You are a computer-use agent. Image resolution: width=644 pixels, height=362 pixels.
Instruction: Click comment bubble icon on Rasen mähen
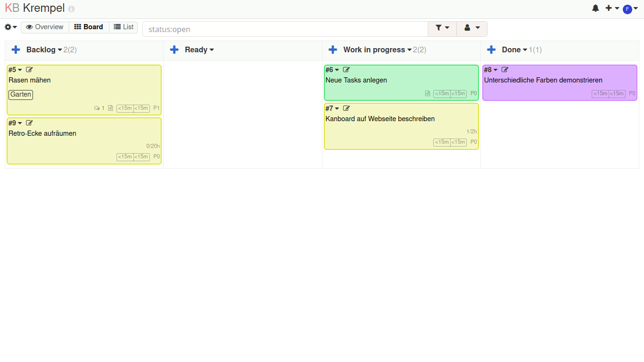[x=97, y=108]
